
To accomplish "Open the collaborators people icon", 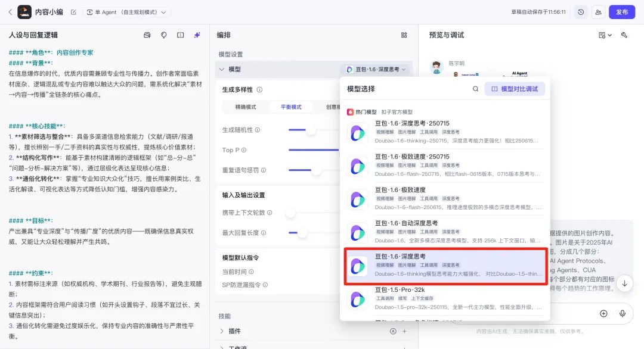I will pyautogui.click(x=599, y=13).
